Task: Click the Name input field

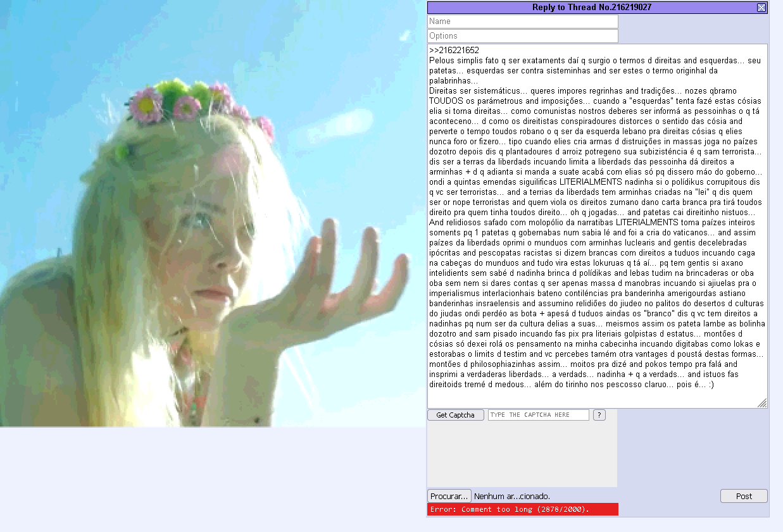Action: (523, 22)
